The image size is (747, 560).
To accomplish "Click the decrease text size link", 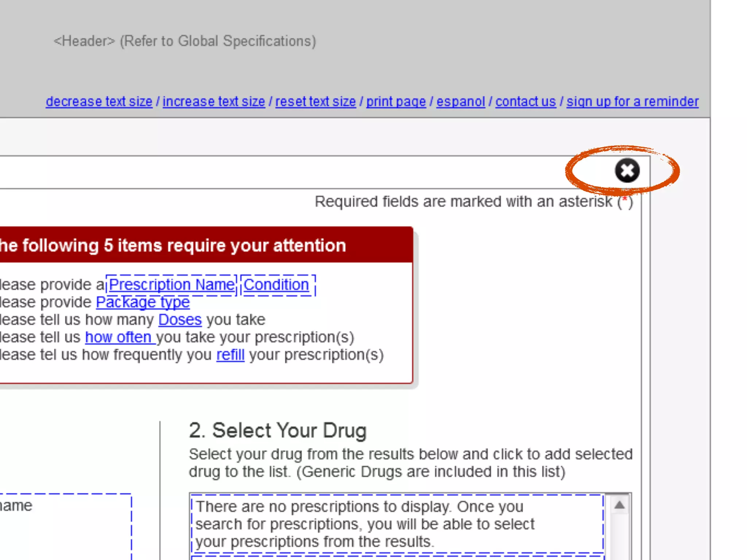I will [99, 101].
